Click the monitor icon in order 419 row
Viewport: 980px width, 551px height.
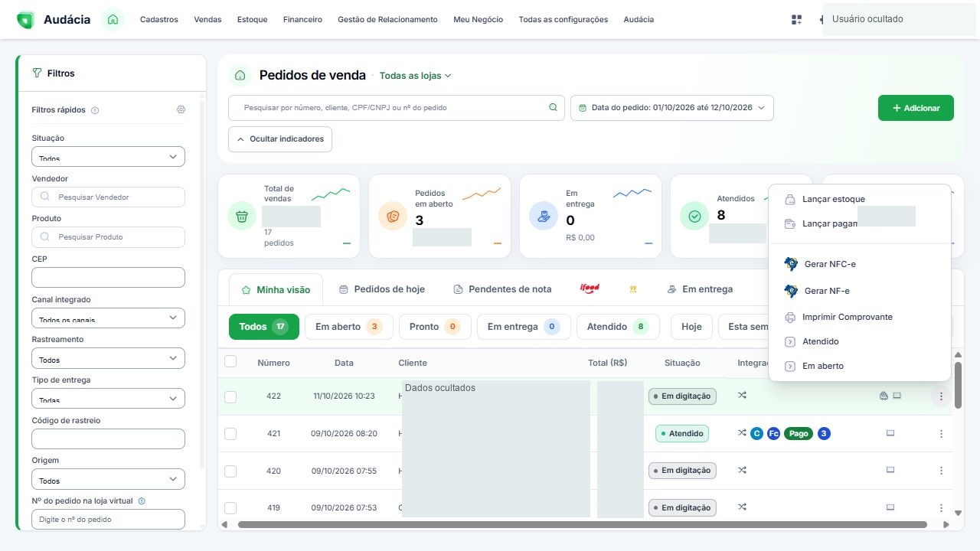pos(890,507)
